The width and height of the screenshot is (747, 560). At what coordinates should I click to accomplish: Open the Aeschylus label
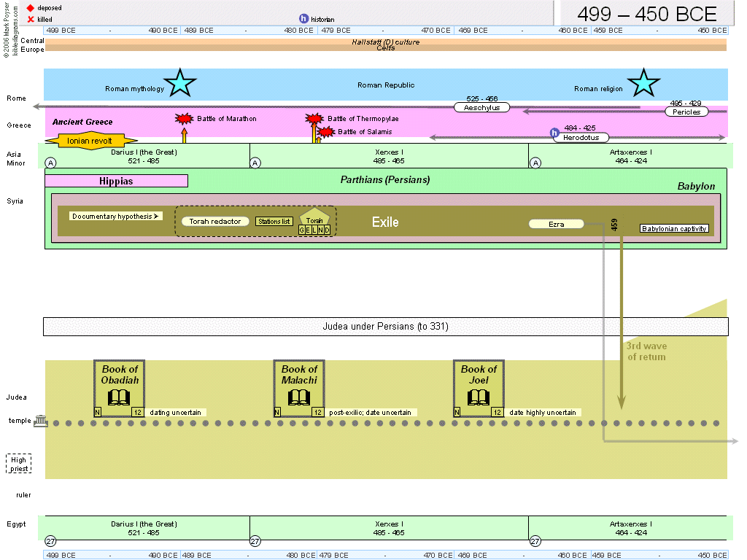pyautogui.click(x=481, y=107)
